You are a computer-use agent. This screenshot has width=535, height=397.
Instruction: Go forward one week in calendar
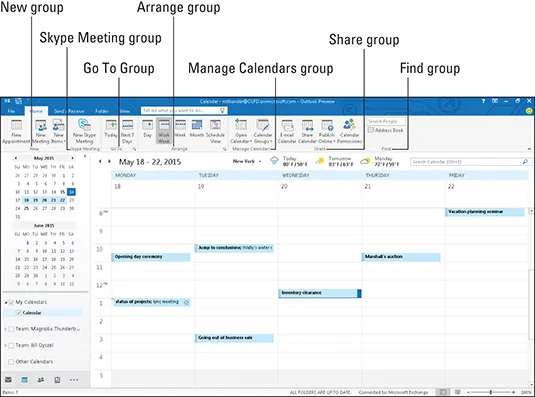109,161
